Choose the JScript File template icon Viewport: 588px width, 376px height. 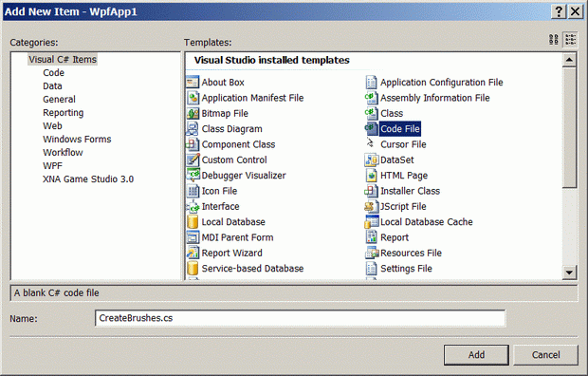pos(371,206)
